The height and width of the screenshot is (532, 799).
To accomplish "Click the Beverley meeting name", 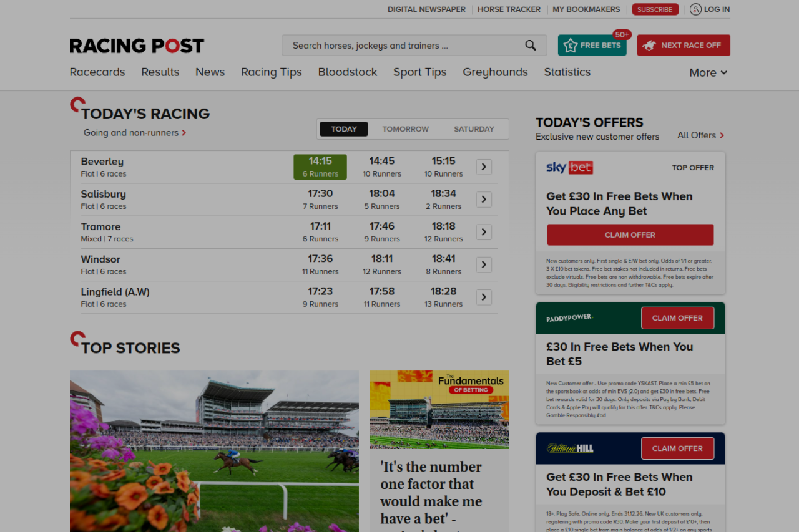I will click(102, 162).
